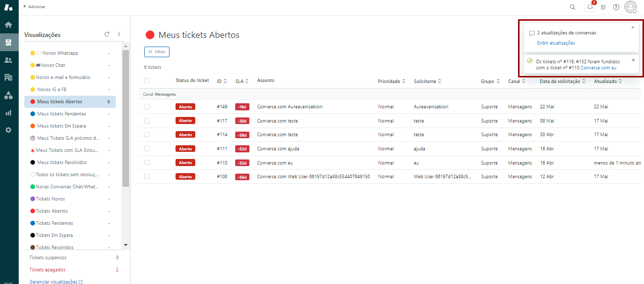The height and width of the screenshot is (284, 644).
Task: Toggle the select-all tickets header checkbox
Action: coord(147,80)
